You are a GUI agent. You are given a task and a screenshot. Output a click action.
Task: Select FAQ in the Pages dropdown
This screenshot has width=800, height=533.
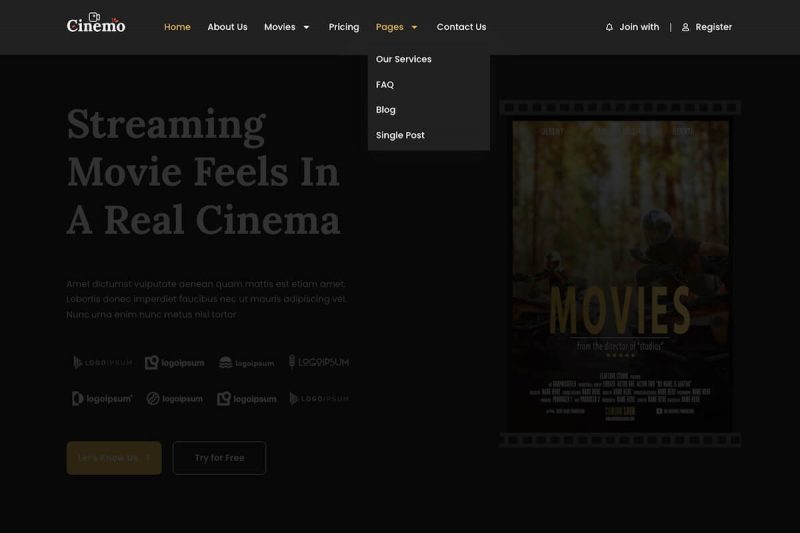[385, 85]
